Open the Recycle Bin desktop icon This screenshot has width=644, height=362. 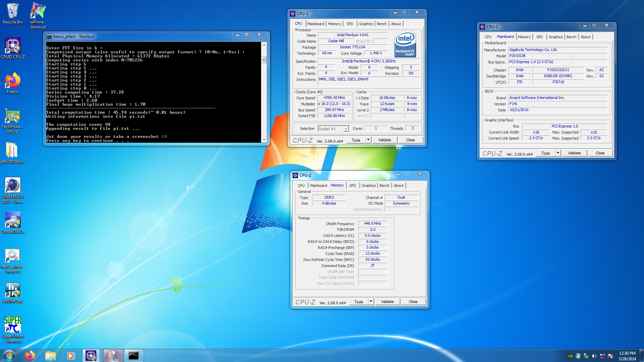tap(13, 13)
